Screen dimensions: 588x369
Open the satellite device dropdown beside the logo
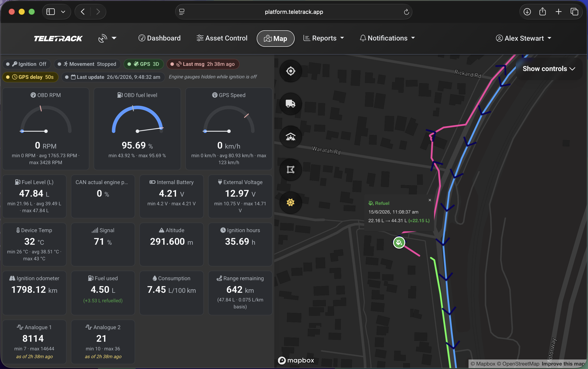click(x=107, y=38)
